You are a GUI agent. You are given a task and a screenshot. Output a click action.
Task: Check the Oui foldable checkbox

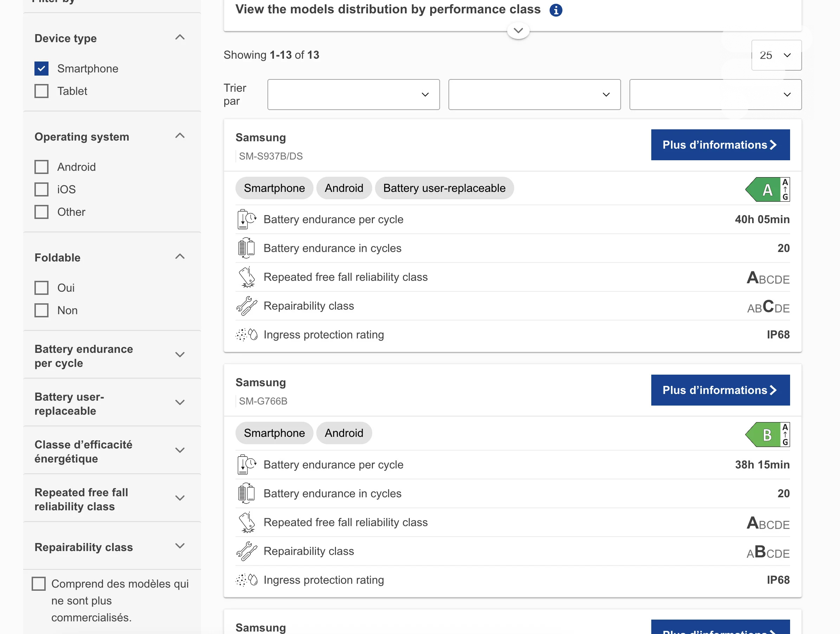click(x=41, y=288)
